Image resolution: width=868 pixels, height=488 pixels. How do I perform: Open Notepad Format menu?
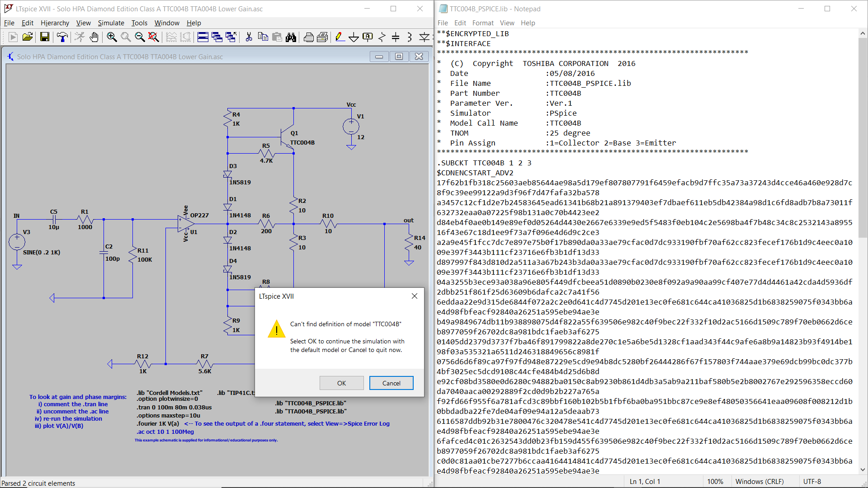483,23
